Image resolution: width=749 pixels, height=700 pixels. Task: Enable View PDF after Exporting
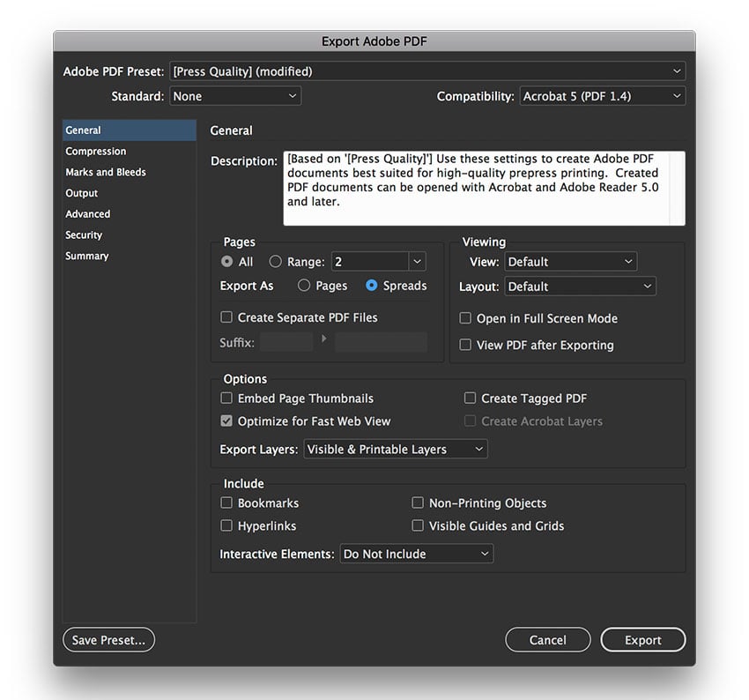click(x=465, y=345)
